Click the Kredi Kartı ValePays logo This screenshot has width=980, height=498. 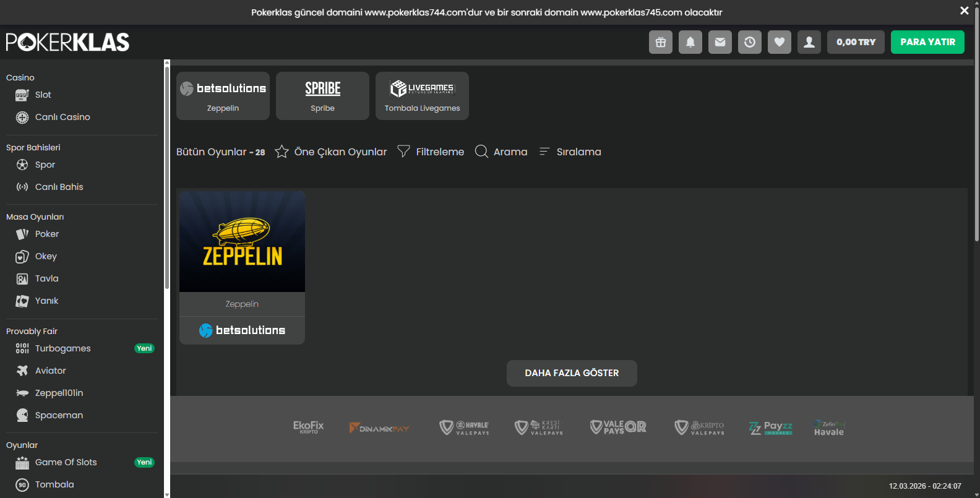(x=539, y=427)
